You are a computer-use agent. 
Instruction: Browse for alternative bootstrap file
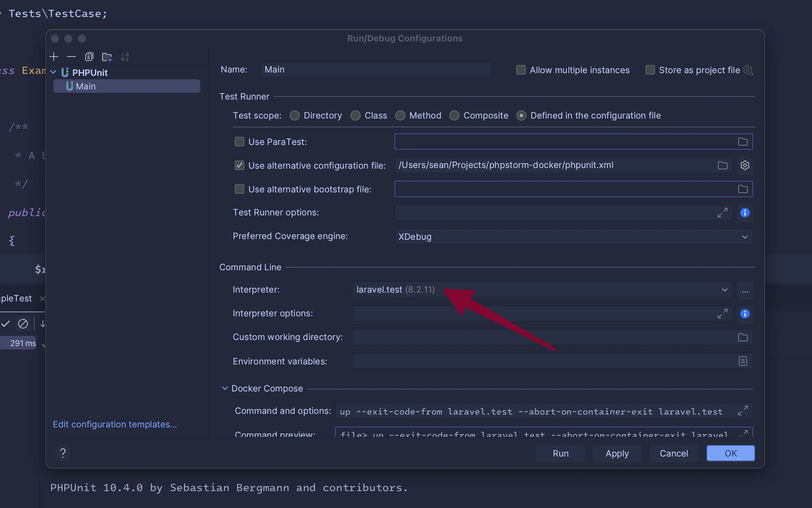point(743,189)
